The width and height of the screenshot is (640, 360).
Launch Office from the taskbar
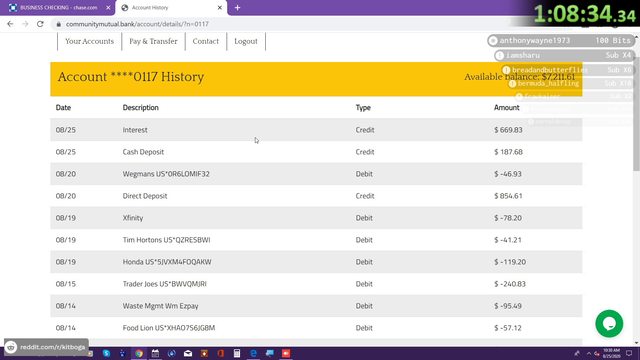[x=220, y=353]
